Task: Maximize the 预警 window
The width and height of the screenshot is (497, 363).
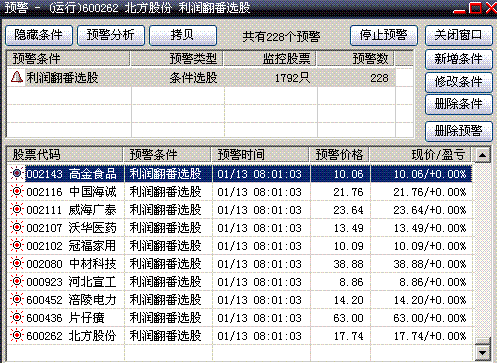Action: tap(475, 8)
